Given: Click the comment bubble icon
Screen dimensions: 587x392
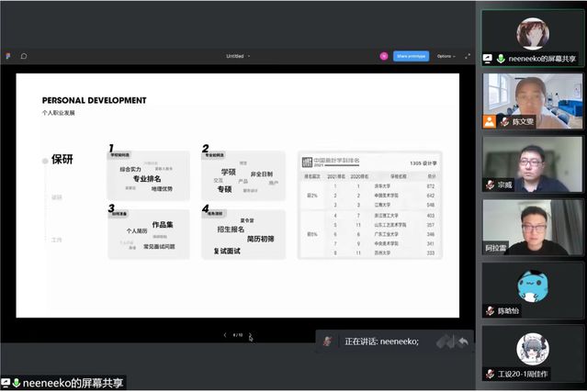Looking at the screenshot, I should (24, 56).
